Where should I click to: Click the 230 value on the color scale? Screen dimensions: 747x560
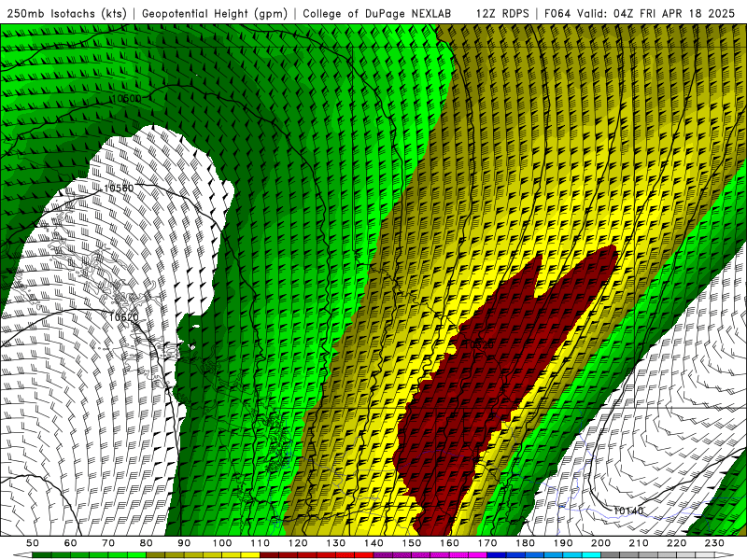[714, 543]
